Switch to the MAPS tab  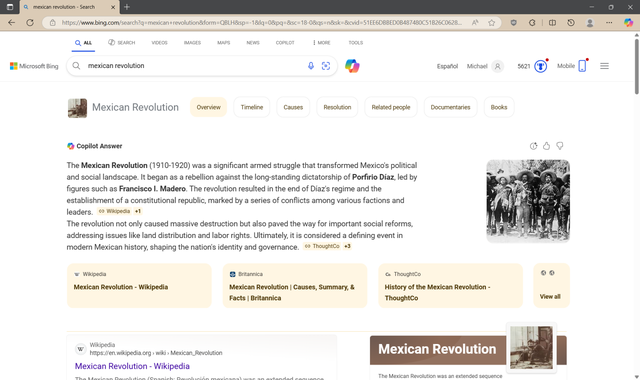(x=224, y=42)
